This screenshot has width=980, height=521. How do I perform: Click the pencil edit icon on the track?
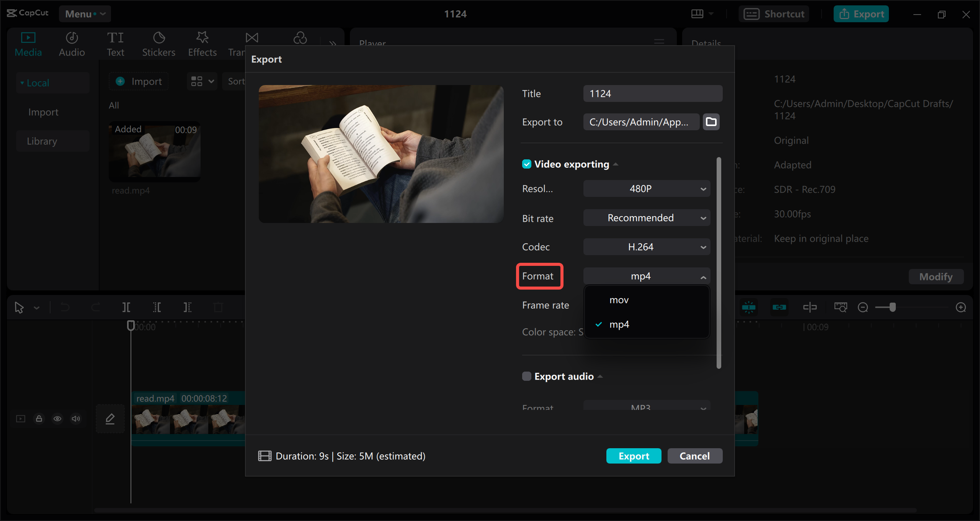pos(110,418)
